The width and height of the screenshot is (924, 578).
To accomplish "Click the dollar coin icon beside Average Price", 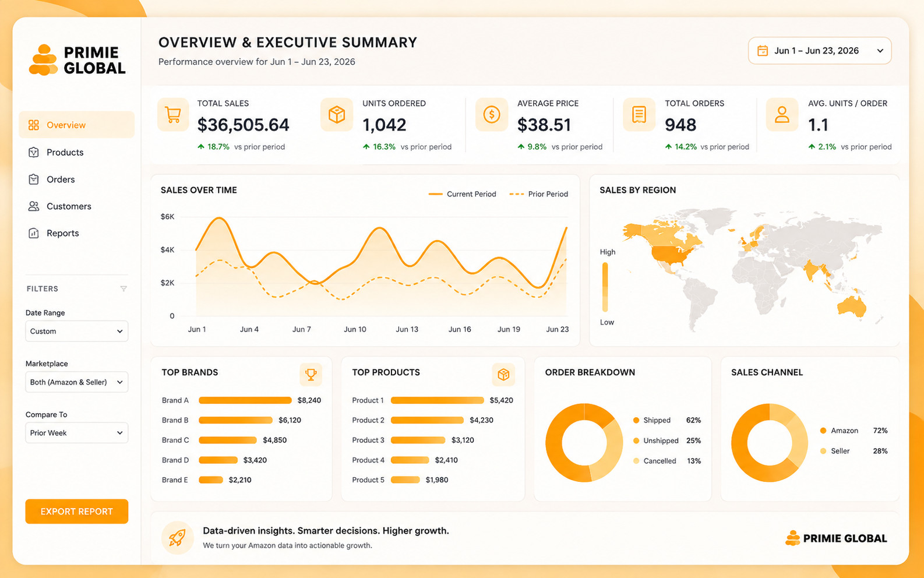I will 492,115.
